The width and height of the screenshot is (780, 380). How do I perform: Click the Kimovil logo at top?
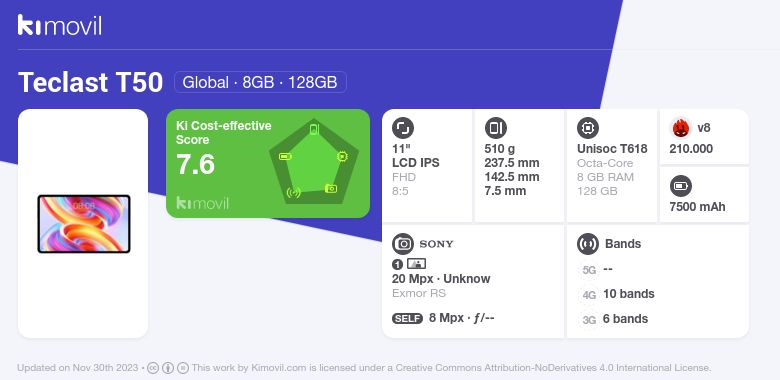pos(60,25)
